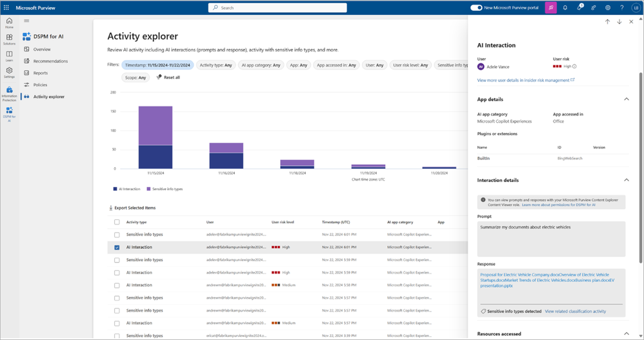Open the header icon left of gear
Image resolution: width=644 pixels, height=340 pixels.
(x=594, y=7)
